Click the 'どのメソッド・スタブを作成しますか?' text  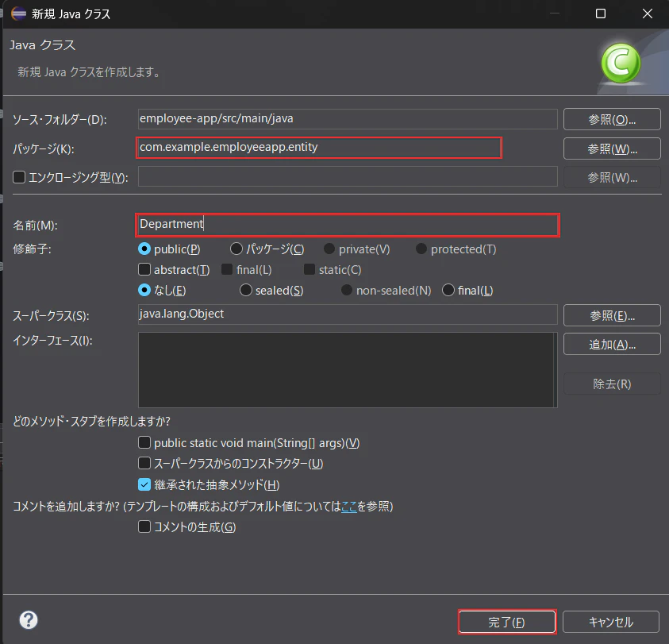[x=92, y=421]
